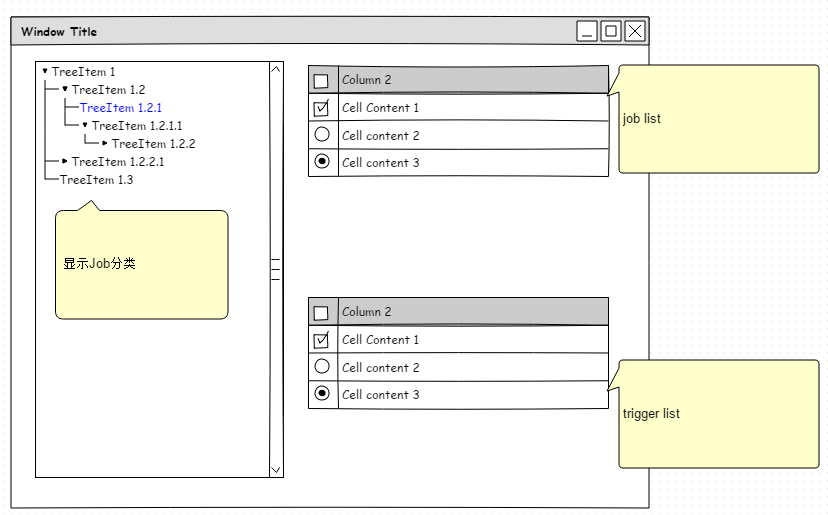This screenshot has height=515, width=828.
Task: Click Cell content 3 text in trigger list
Action: pos(380,395)
